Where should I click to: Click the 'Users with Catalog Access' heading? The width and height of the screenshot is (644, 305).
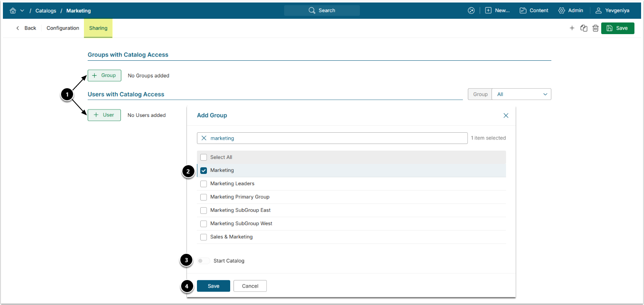pos(126,94)
